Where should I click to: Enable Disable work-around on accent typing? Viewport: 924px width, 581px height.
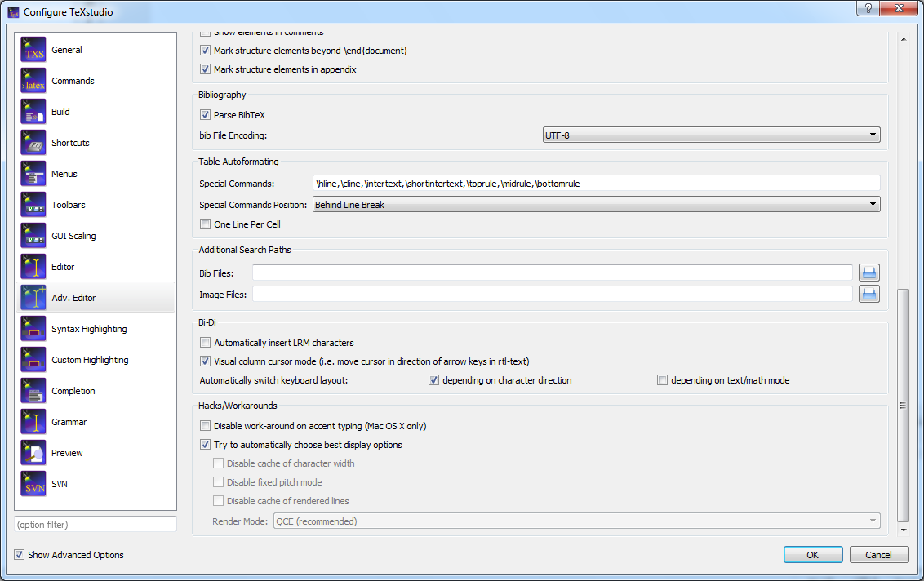tap(205, 426)
